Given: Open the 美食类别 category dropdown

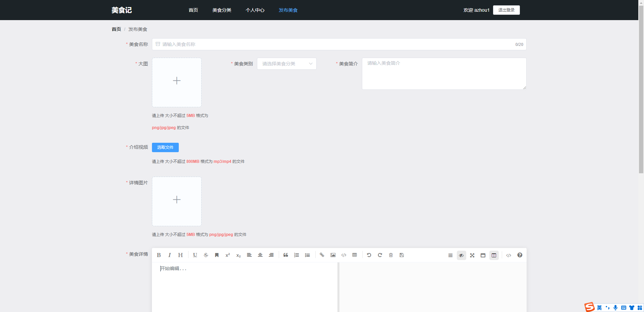Looking at the screenshot, I should (286, 64).
